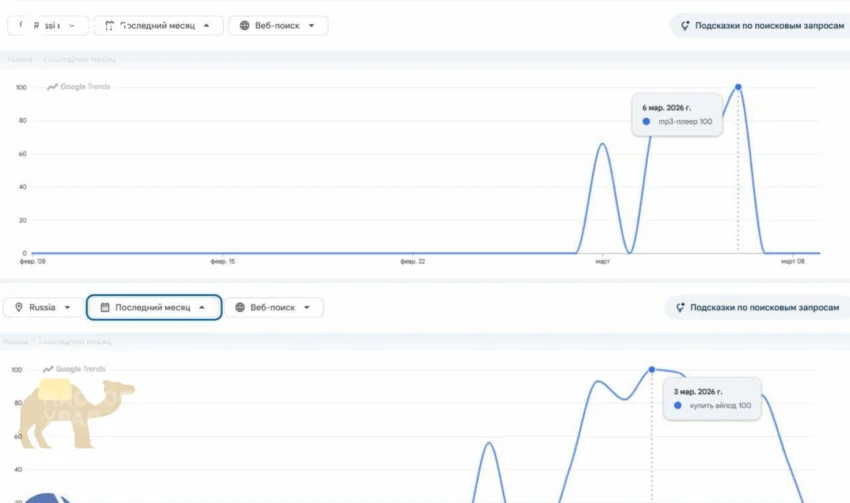Screen dimensions: 850x503
Task: Open the region dropdown in the upper chart
Action: point(48,25)
